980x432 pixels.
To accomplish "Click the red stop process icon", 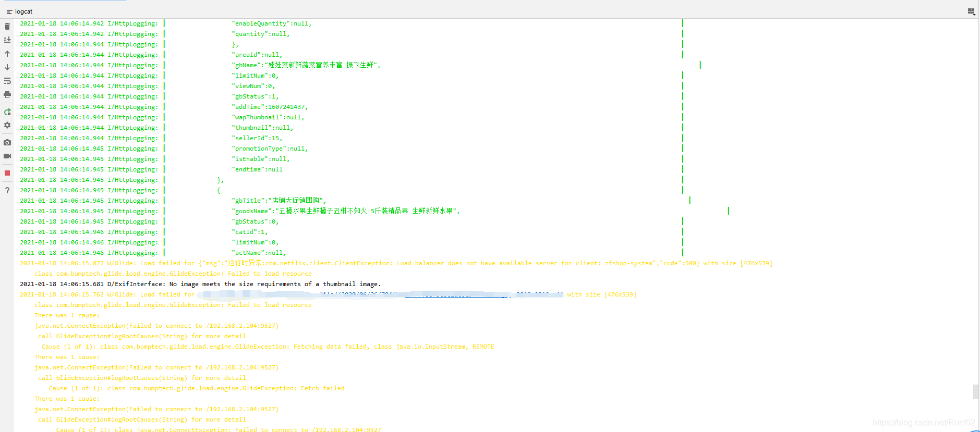I will click(x=7, y=173).
